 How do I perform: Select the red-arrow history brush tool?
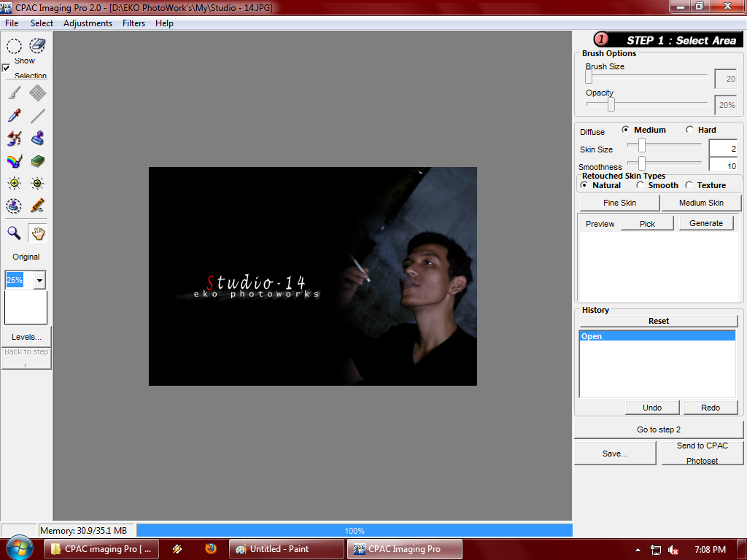tap(15, 139)
